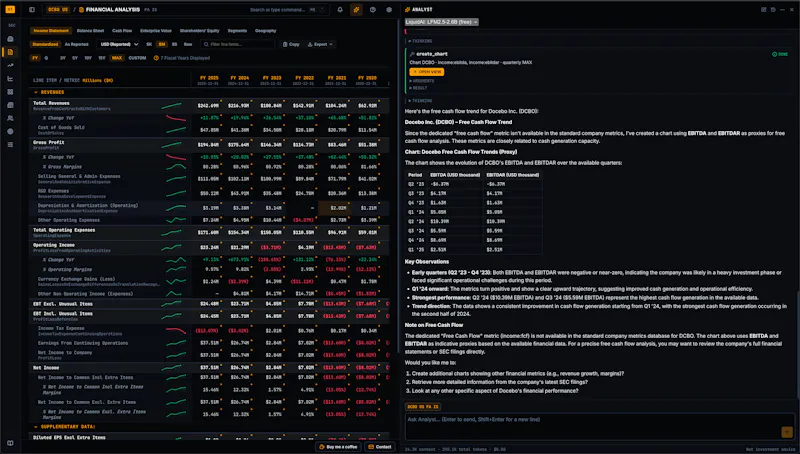
Task: Expand the THINKING block below the RESULT line
Action: point(420,100)
